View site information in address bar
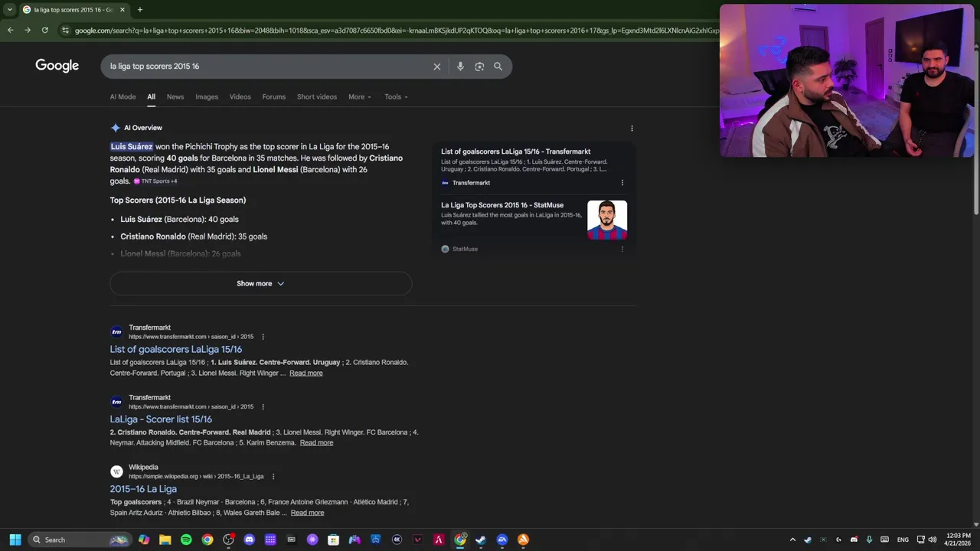 click(x=66, y=31)
